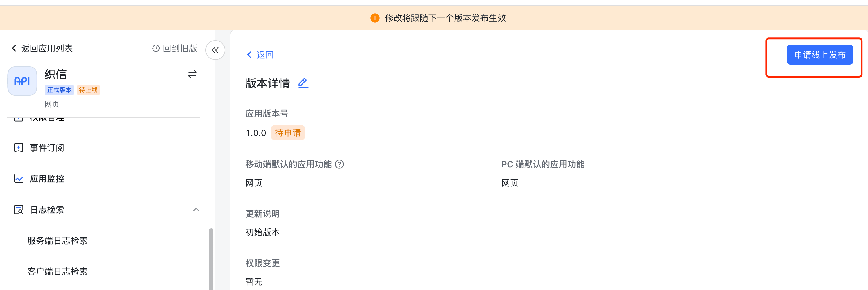The height and width of the screenshot is (290, 868).
Task: Collapse the sidebar with double-chevron button
Action: (x=215, y=50)
